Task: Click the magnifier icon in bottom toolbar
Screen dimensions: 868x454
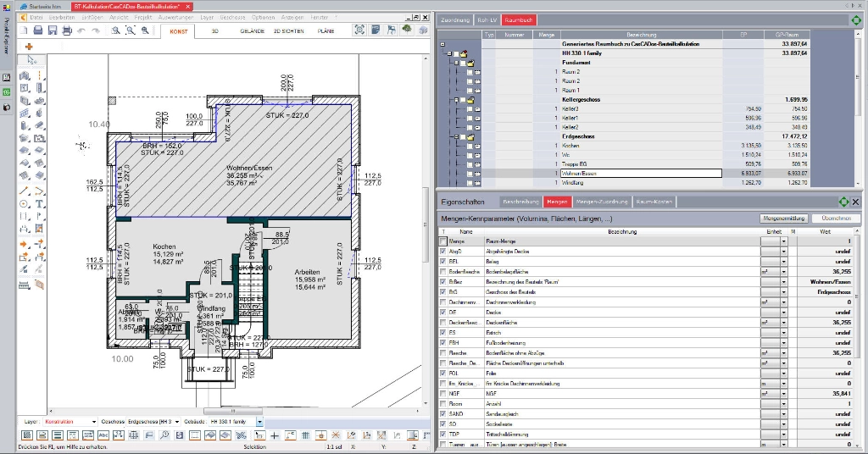Action: tap(166, 435)
